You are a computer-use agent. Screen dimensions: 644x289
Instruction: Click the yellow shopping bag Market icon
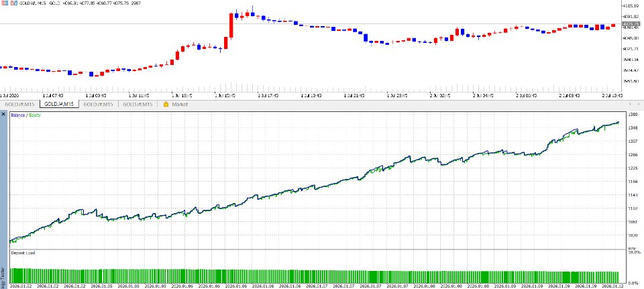[166, 105]
